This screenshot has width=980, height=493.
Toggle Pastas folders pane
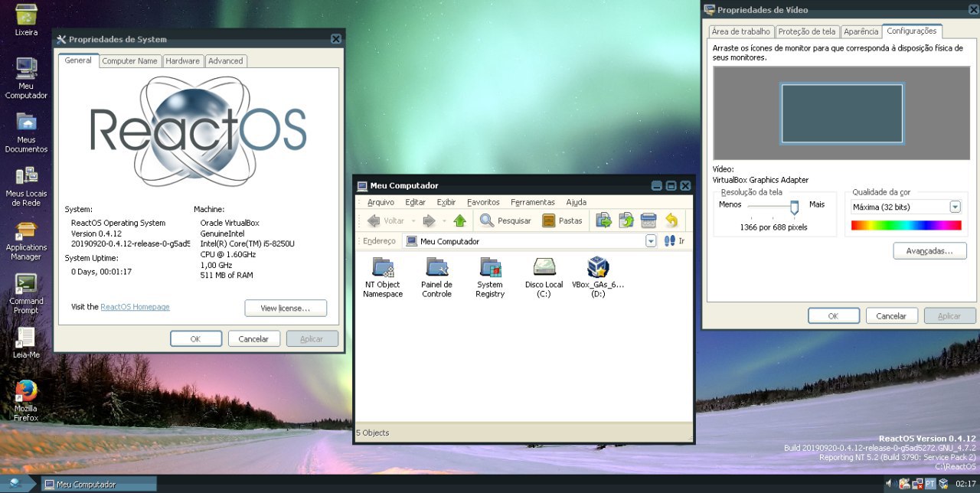coord(562,220)
